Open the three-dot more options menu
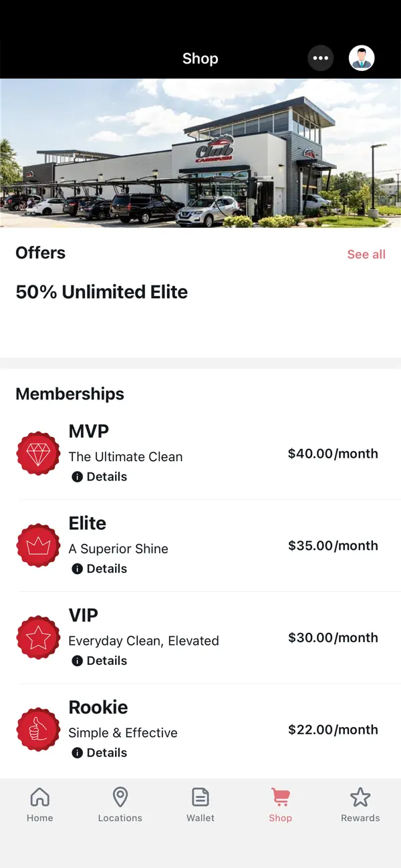Image resolution: width=401 pixels, height=868 pixels. pos(321,58)
